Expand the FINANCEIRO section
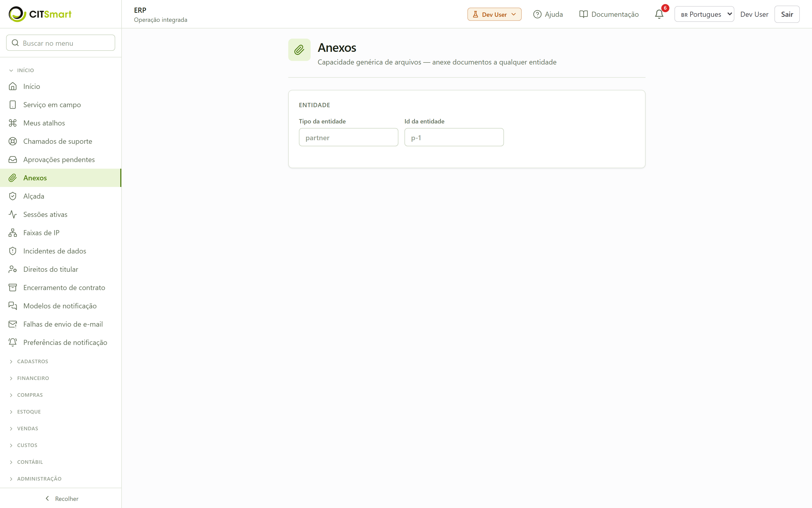This screenshot has height=508, width=812. (29, 378)
